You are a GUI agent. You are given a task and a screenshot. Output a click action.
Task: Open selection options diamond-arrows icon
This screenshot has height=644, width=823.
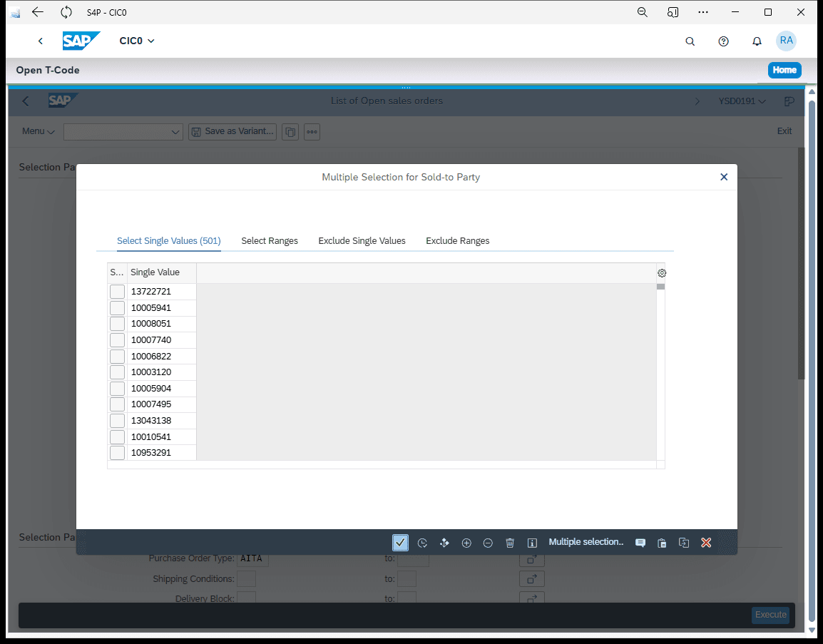pyautogui.click(x=444, y=543)
